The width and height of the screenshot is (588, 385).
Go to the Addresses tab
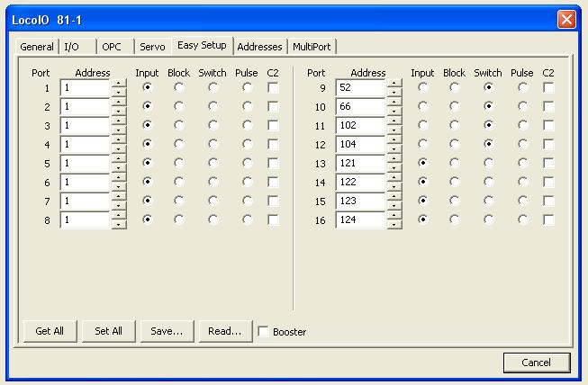[259, 47]
